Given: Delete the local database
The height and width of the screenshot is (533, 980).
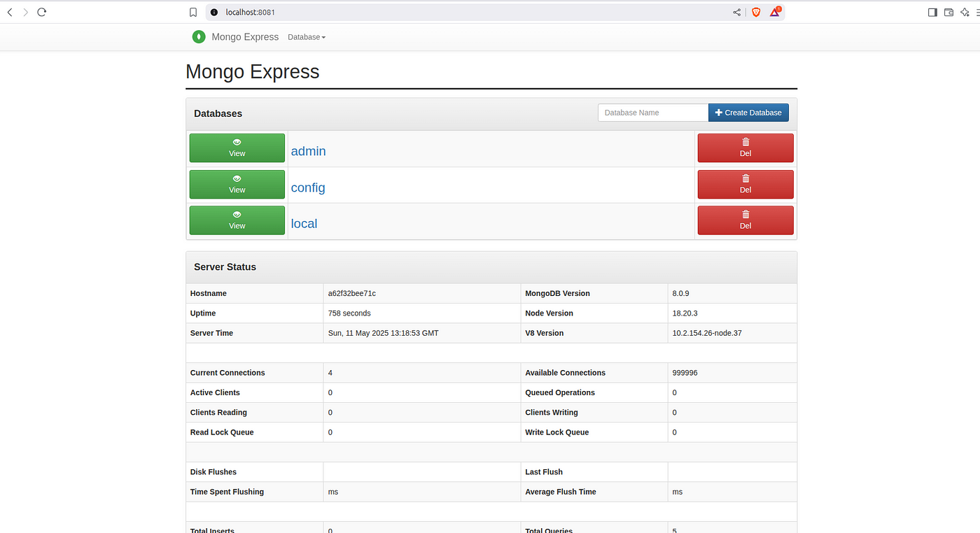Looking at the screenshot, I should coord(745,220).
